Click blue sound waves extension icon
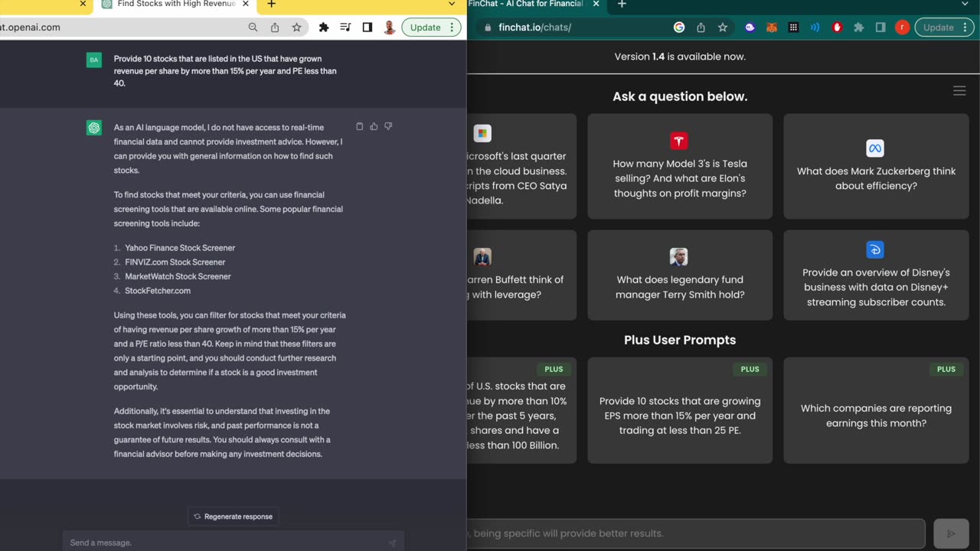 [815, 28]
